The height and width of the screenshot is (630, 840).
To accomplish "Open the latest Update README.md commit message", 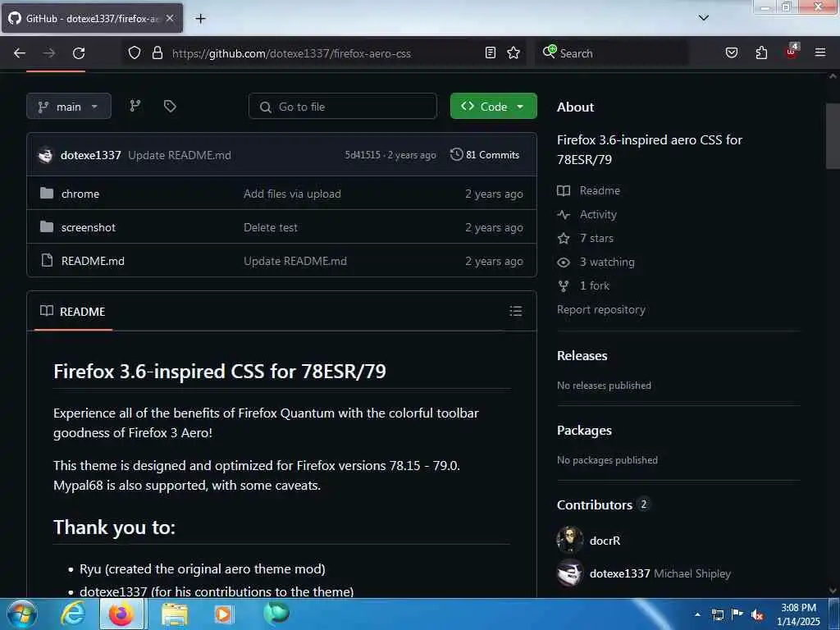I will (180, 155).
